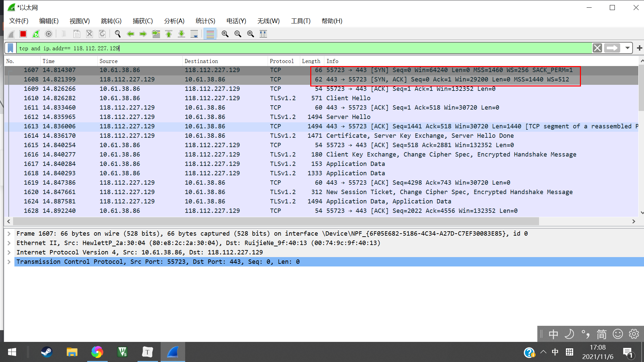Screen dimensions: 644x362
Task: Open the find packet magnifier
Action: [118, 34]
